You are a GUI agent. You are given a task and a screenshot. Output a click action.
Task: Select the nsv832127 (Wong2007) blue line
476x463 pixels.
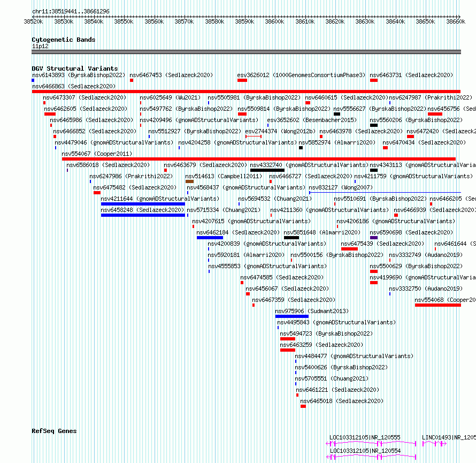point(385,192)
